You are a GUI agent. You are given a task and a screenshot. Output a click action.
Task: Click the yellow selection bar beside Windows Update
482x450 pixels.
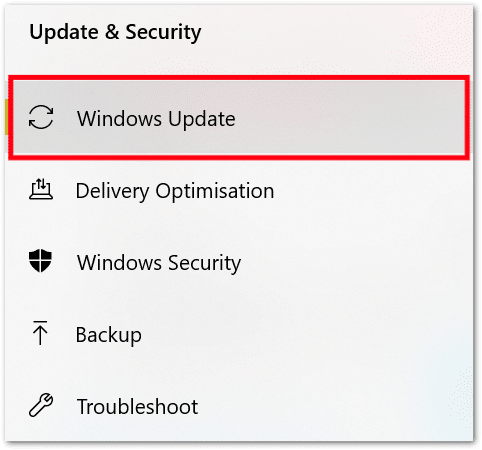tap(6, 117)
